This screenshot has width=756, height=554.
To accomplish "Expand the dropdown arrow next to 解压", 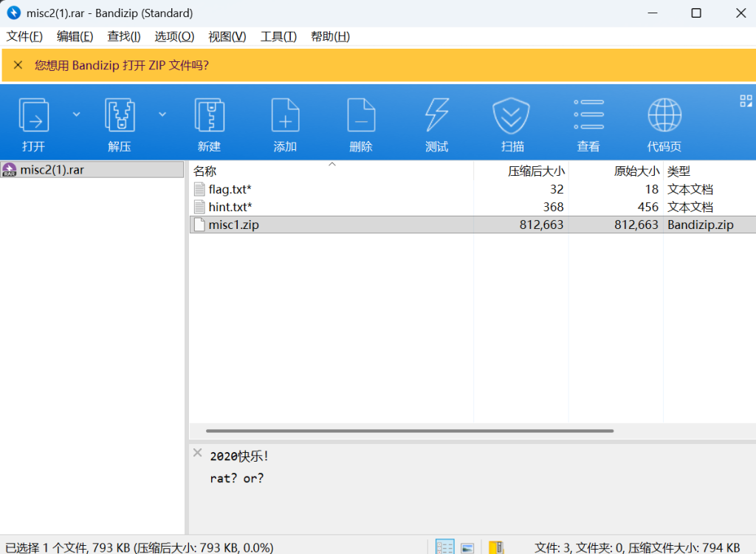I will pyautogui.click(x=162, y=114).
